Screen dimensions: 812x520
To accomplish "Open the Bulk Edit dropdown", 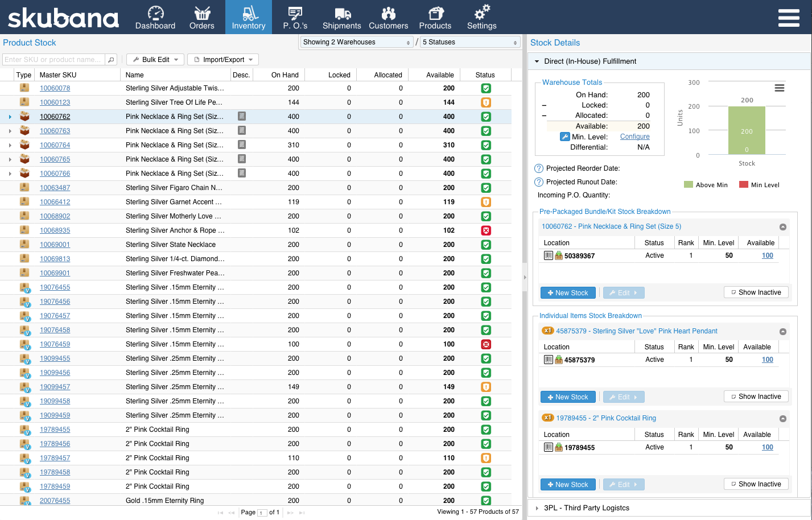I will click(x=155, y=60).
